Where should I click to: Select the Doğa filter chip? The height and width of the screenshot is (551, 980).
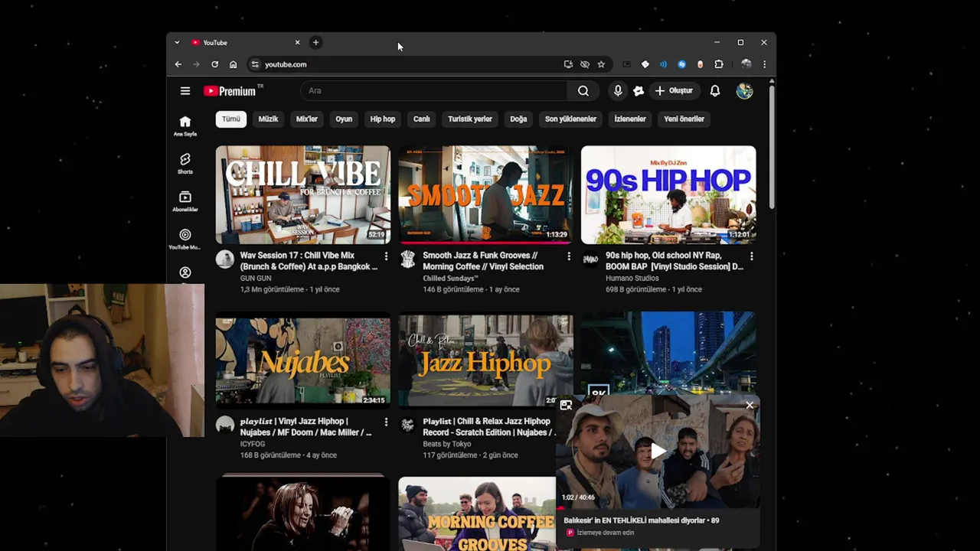(518, 119)
